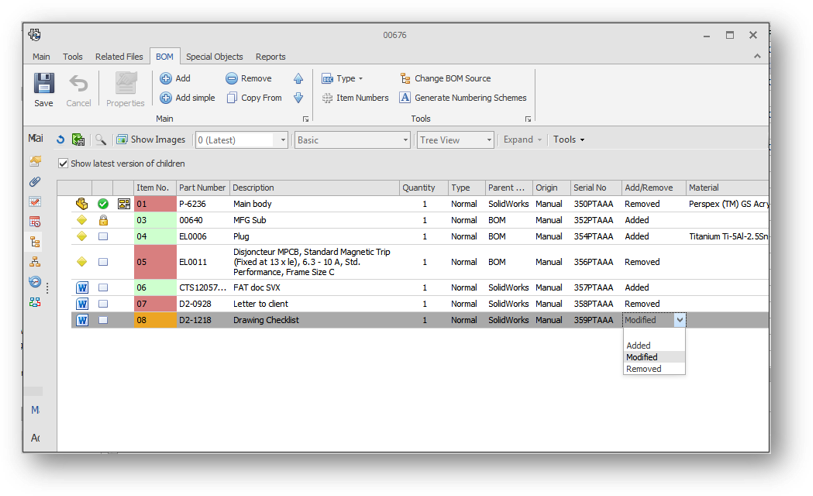Open the Properties ribbon button

125,89
